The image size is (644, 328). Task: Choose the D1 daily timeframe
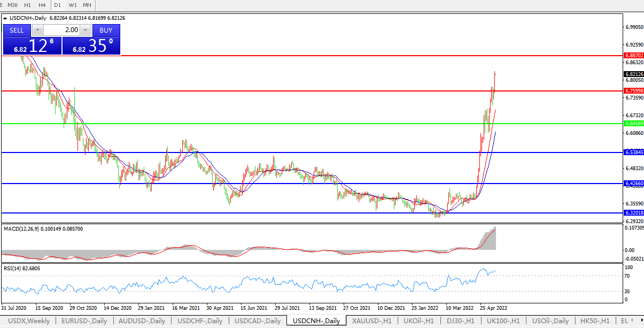click(x=57, y=5)
